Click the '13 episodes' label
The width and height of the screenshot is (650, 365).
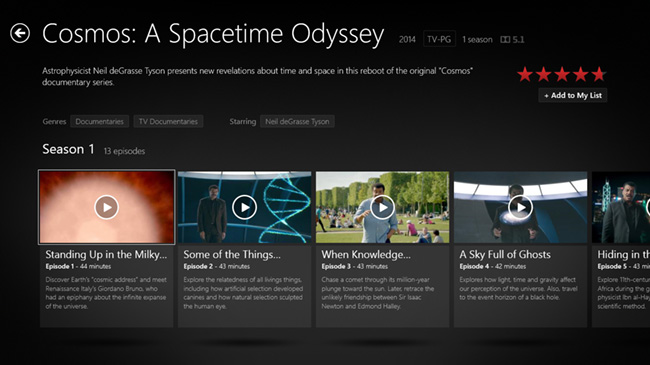click(x=124, y=151)
